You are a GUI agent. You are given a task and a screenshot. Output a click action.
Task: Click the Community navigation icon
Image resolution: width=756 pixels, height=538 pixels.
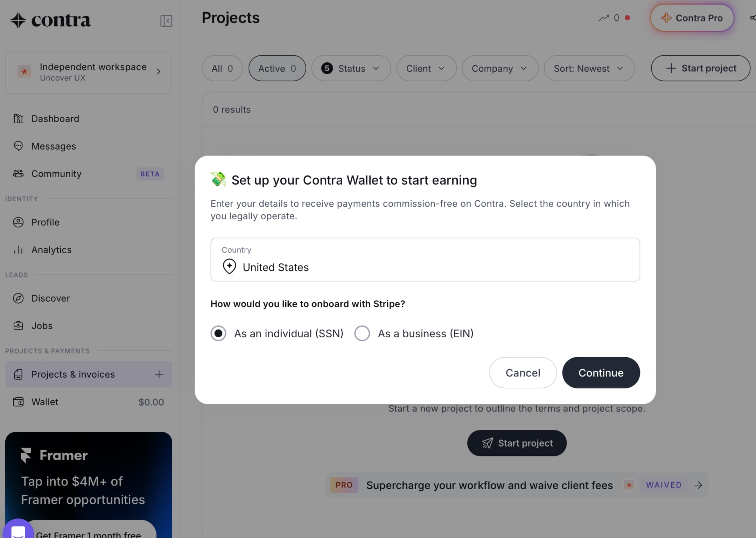coord(18,173)
